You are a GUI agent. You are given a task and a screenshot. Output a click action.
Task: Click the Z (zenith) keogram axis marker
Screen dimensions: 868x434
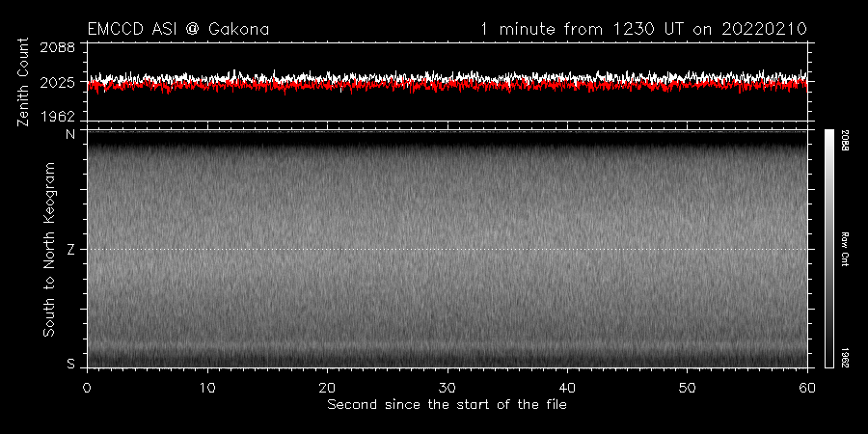click(x=69, y=249)
